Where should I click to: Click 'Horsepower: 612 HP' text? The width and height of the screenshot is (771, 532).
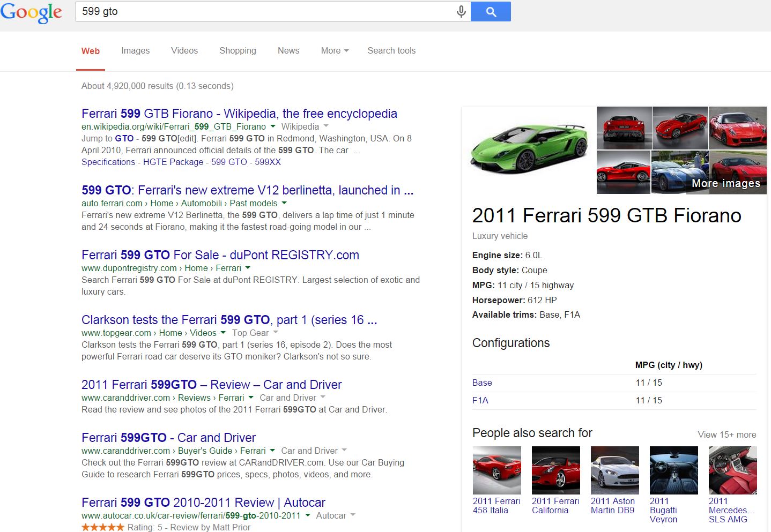(514, 300)
